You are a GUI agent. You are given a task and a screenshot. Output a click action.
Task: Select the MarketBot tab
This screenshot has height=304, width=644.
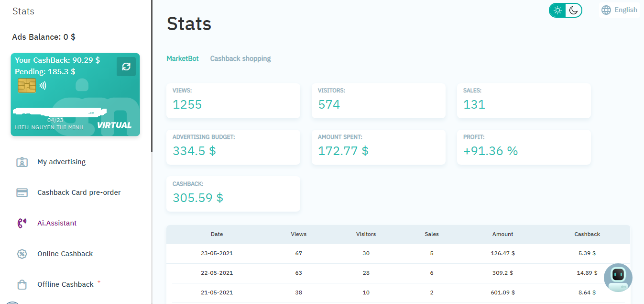click(x=183, y=58)
